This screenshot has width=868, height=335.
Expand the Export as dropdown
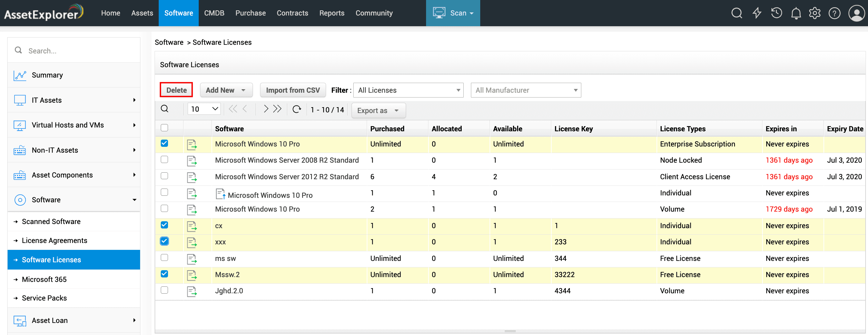[378, 111]
